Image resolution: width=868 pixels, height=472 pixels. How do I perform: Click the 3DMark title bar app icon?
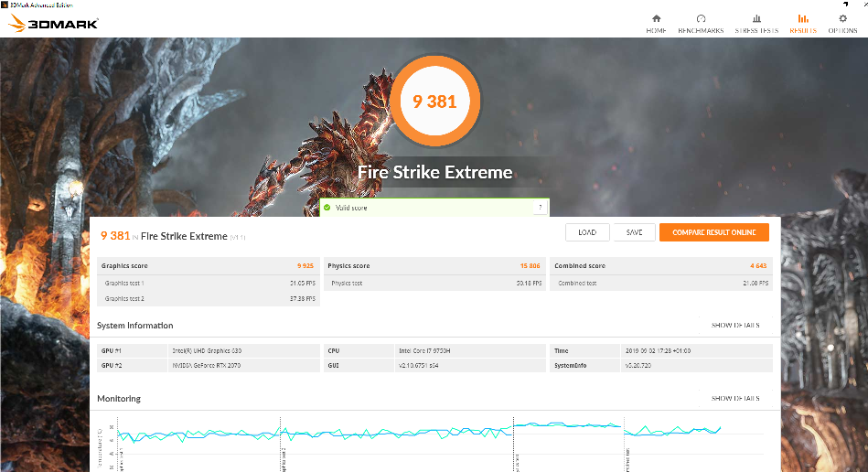(x=5, y=5)
